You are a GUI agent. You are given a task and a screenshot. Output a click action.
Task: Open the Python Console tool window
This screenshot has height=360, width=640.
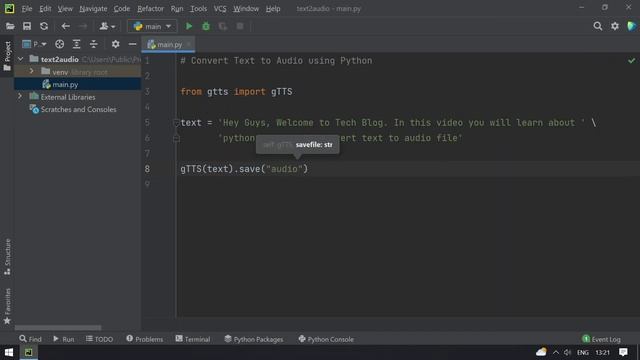(326, 339)
